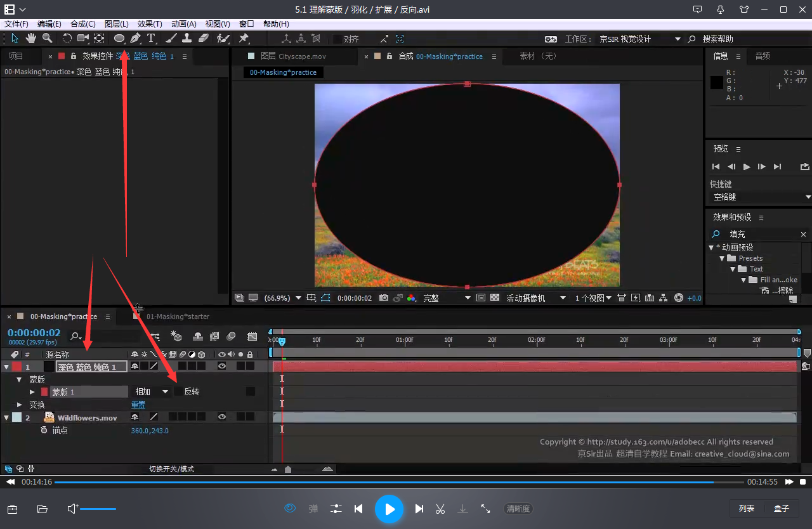Click the video player progress bar

(x=400, y=482)
